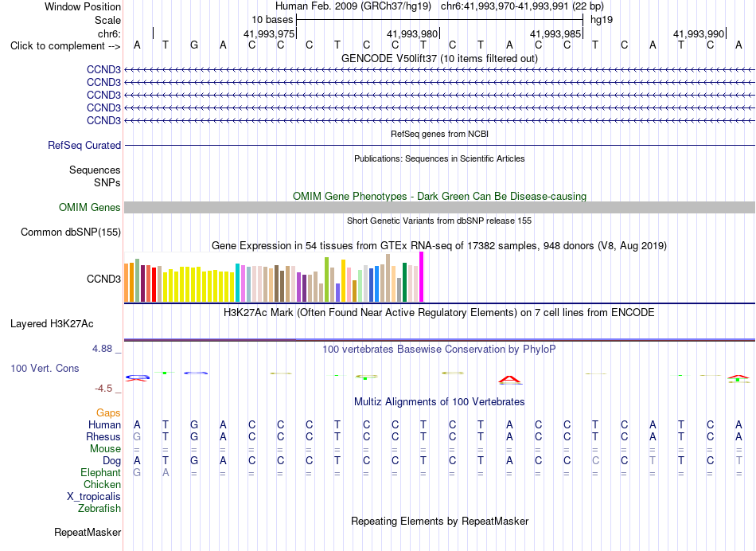The image size is (756, 551).
Task: Click the magenta bar in the GTEx chart
Action: 422,277
